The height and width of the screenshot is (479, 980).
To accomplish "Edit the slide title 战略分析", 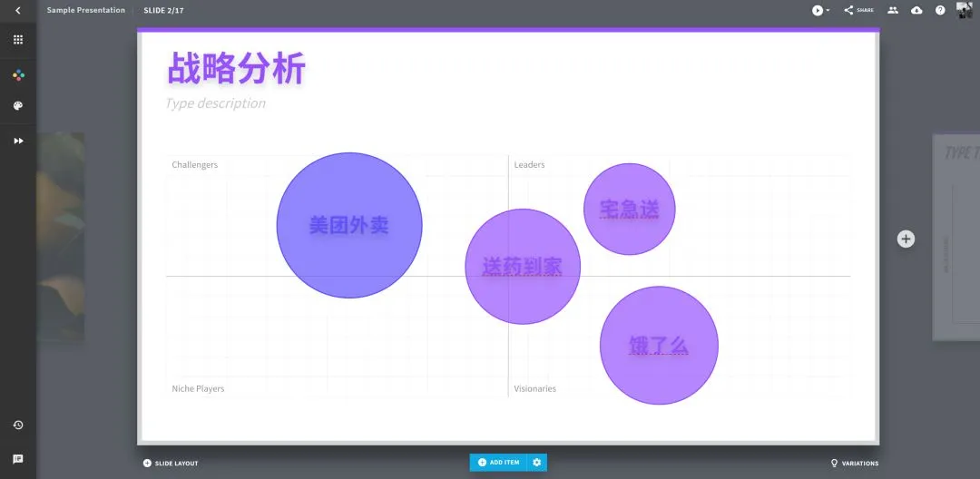I will (x=236, y=68).
